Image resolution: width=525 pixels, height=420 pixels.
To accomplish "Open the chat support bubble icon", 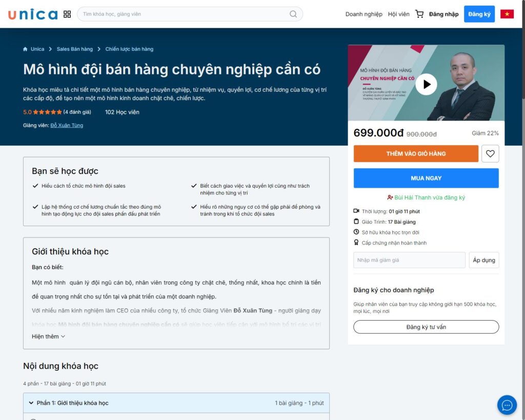I will point(507,405).
